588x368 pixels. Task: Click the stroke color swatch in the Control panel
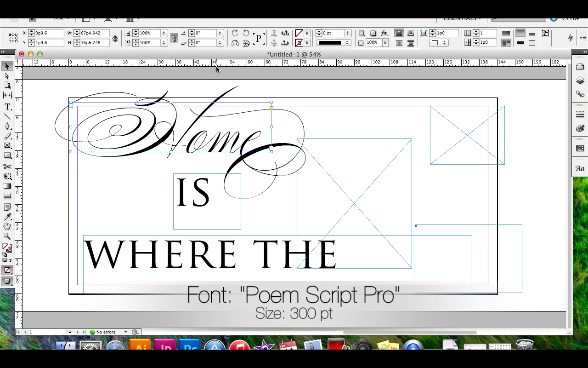point(299,43)
